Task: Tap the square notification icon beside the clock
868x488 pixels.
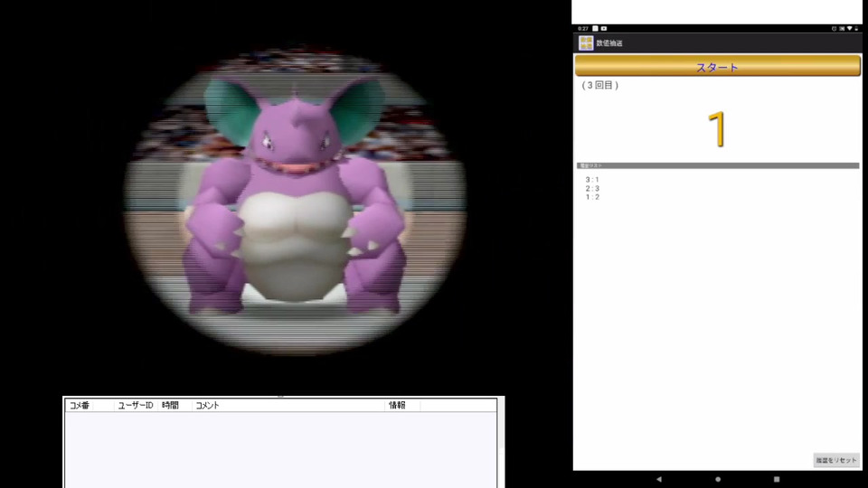Action: (595, 29)
